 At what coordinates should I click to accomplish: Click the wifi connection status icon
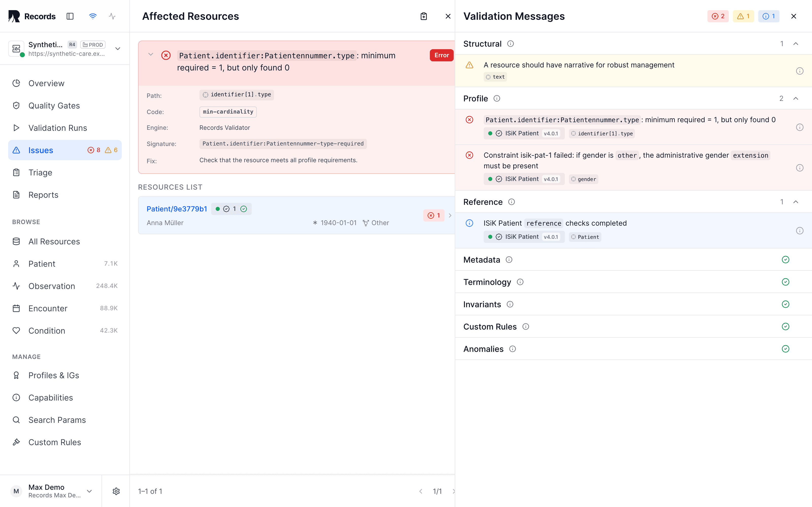(93, 16)
